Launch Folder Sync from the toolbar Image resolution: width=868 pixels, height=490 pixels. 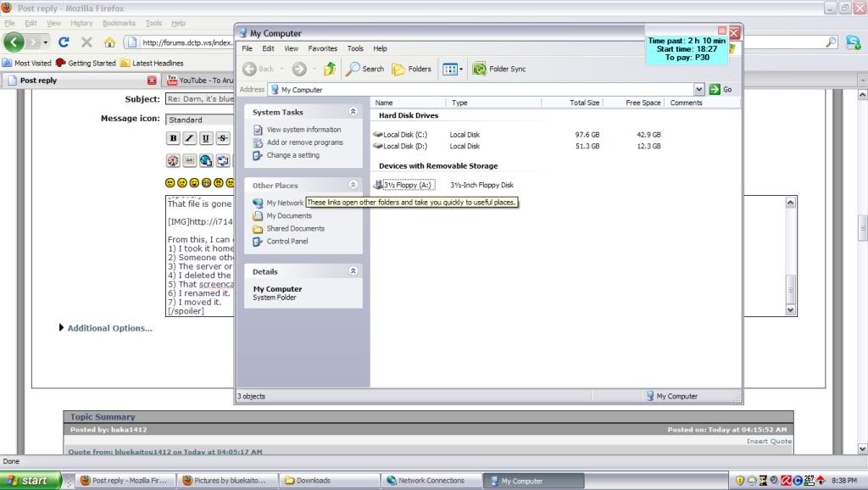[498, 69]
